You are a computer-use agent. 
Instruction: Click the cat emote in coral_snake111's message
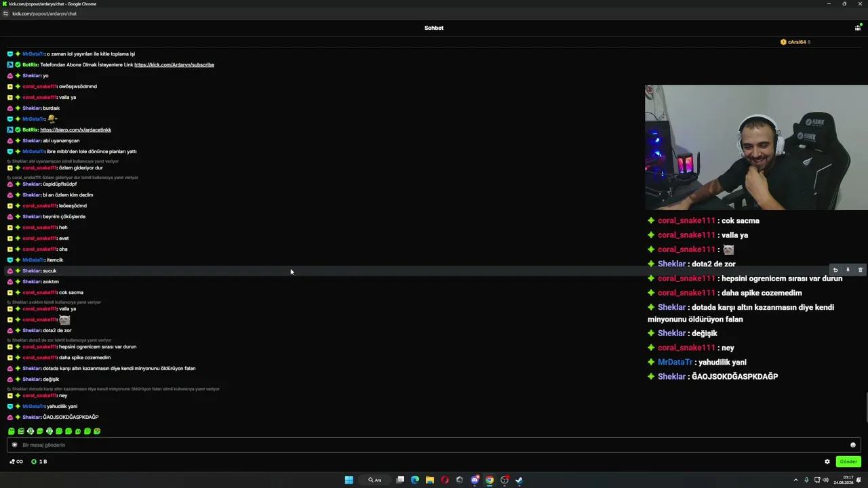point(64,319)
